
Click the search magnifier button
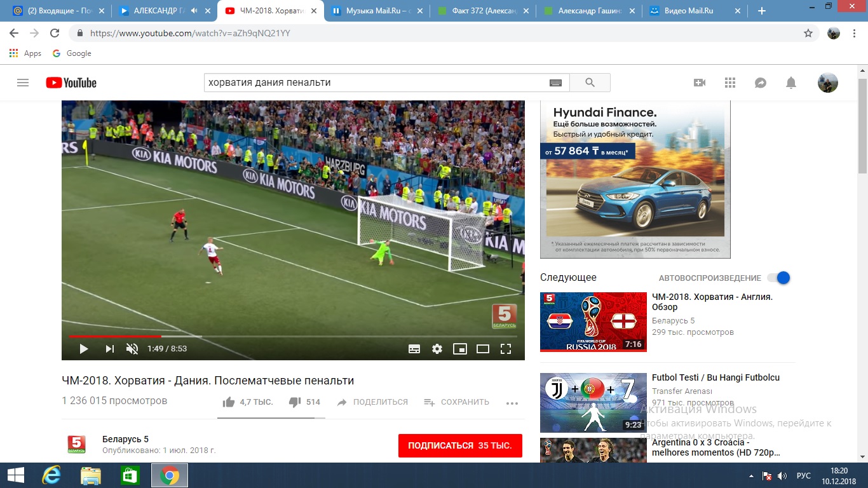tap(590, 83)
